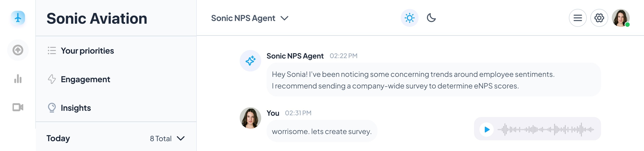This screenshot has height=151, width=644.
Task: Click the sparkle agent avatar icon
Action: 250,61
